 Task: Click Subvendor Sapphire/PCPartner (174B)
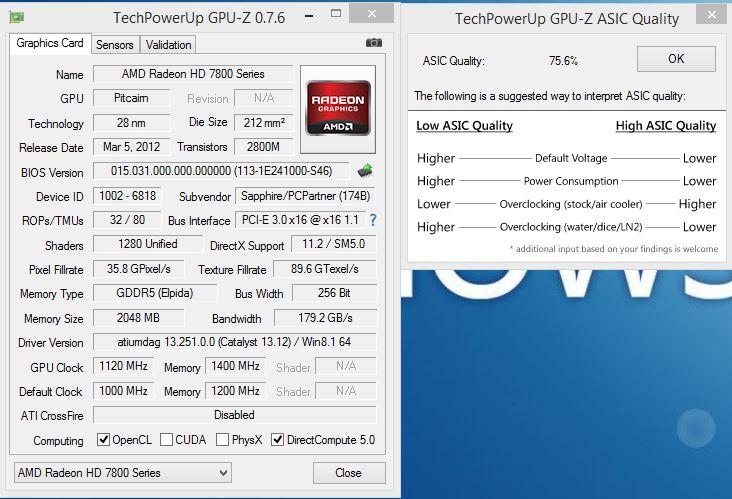coord(306,196)
